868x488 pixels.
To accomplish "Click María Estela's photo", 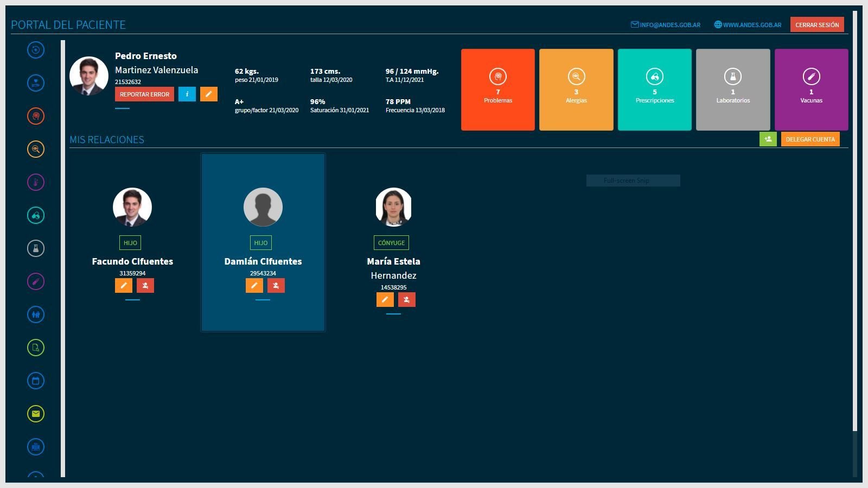I will coord(393,207).
